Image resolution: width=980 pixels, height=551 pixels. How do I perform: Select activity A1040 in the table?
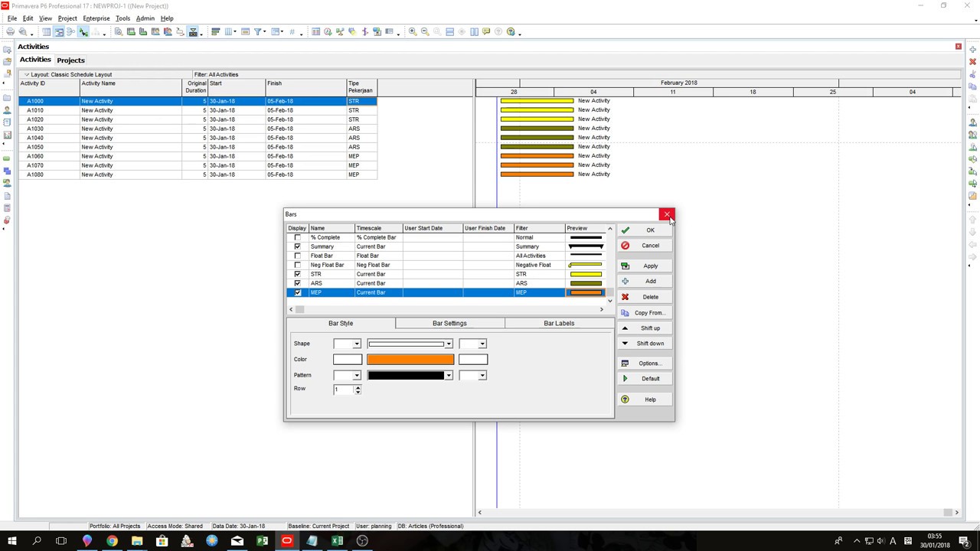point(198,138)
